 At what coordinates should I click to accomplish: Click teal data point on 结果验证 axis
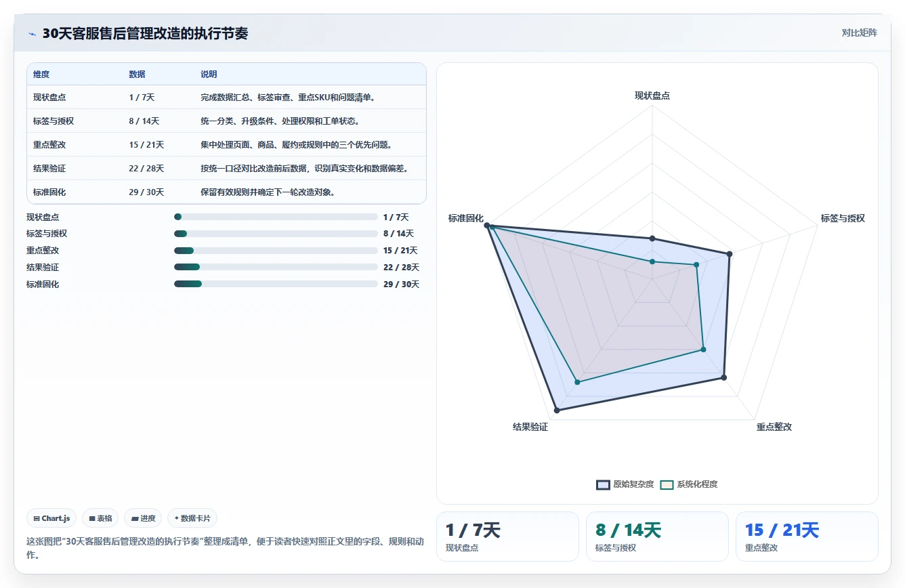[578, 382]
